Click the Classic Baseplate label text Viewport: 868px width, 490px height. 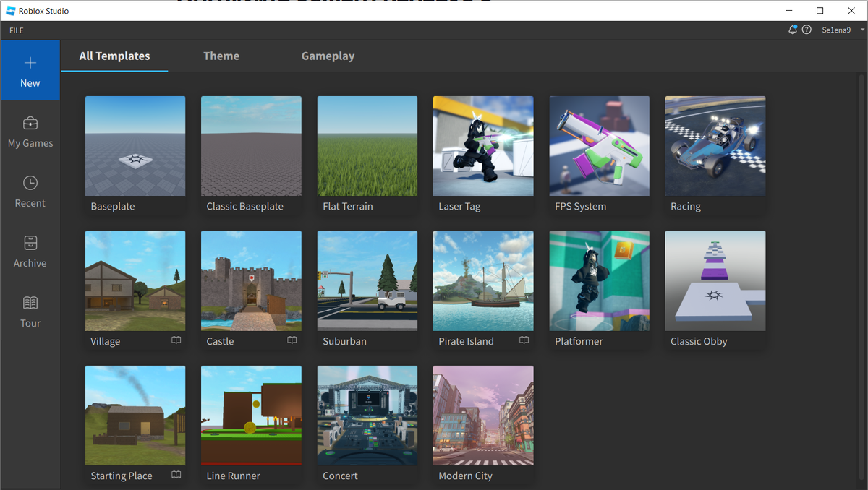click(x=244, y=206)
